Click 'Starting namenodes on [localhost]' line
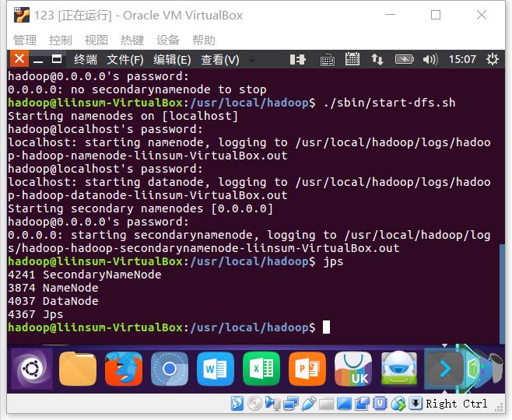Screen dimensions: 512x420 (123, 116)
